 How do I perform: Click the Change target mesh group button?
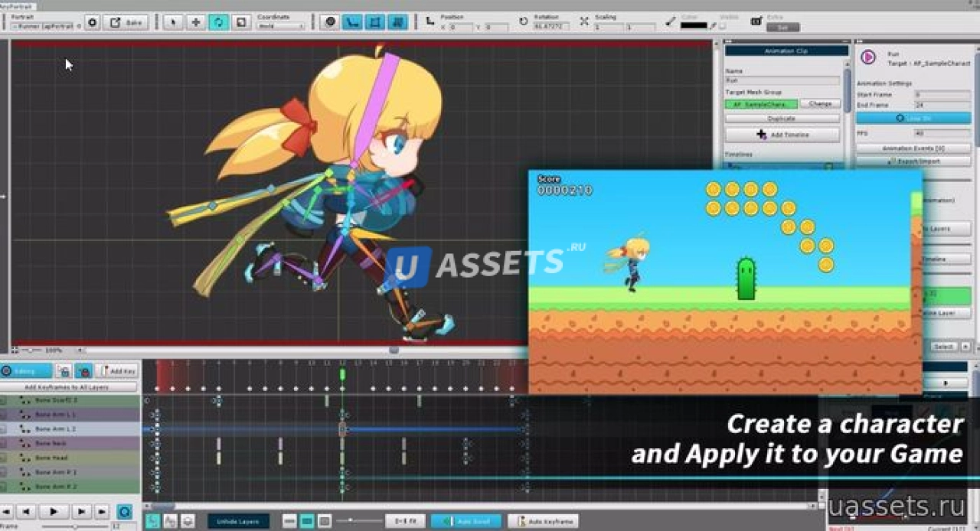pyautogui.click(x=820, y=103)
